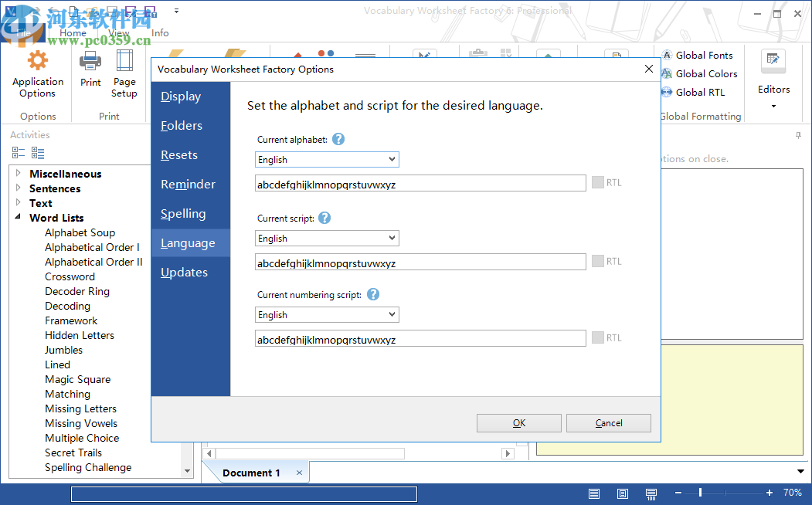
Task: Toggle RTL checkbox for numbering script
Action: coord(598,337)
